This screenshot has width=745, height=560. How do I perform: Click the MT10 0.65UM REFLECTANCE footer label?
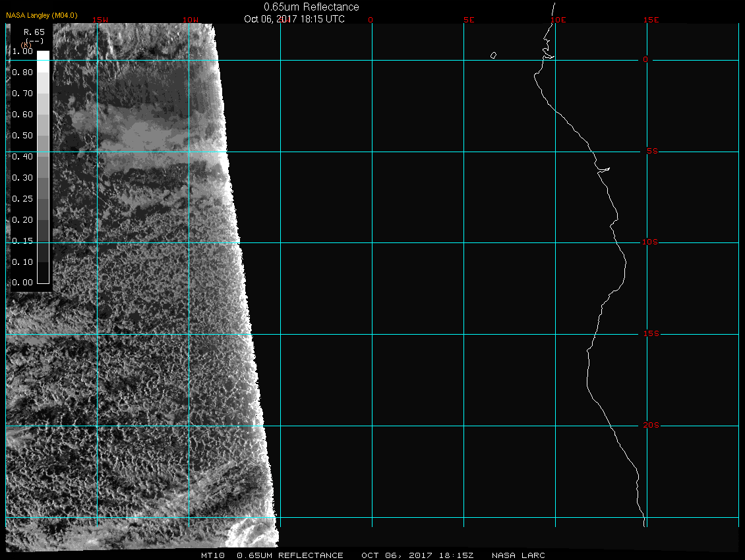coord(272,555)
